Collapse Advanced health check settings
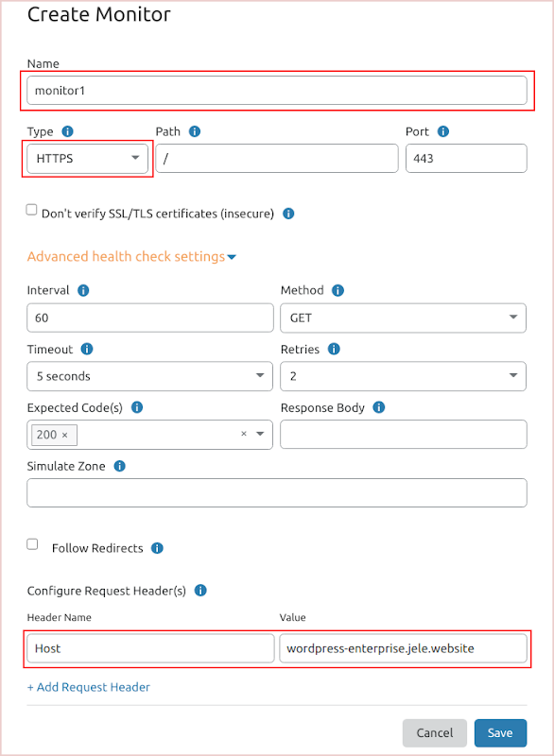Image resolution: width=554 pixels, height=756 pixels. (x=131, y=256)
